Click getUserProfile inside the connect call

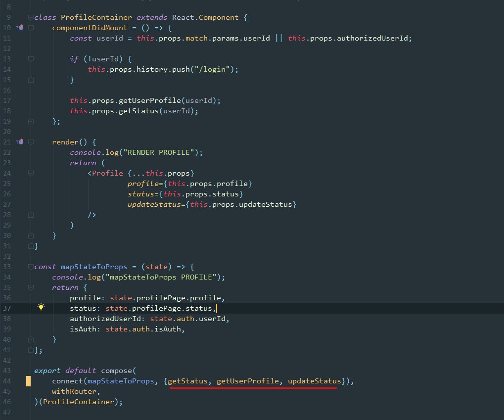tap(248, 381)
